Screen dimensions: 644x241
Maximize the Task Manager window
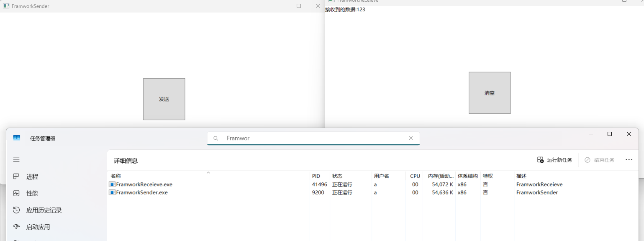click(610, 134)
